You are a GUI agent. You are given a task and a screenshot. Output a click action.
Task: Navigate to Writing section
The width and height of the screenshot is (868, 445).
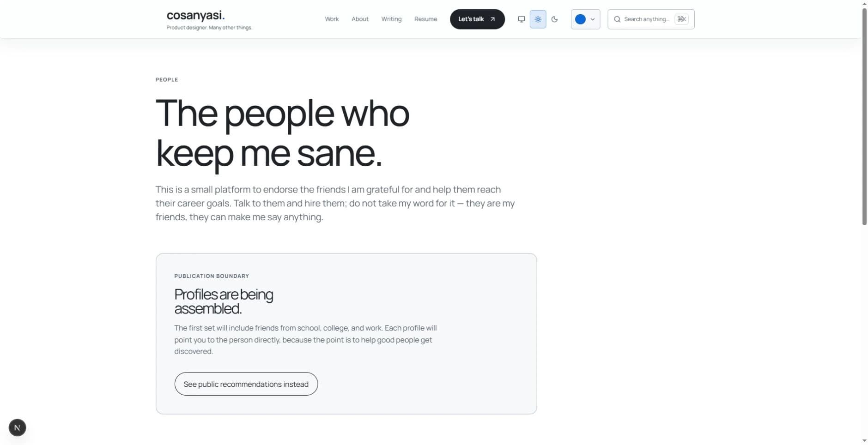tap(391, 19)
